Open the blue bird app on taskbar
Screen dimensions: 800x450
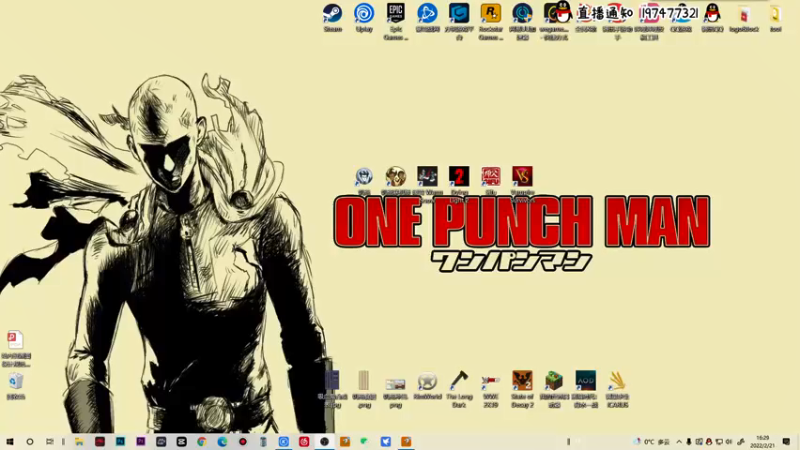coord(385,442)
